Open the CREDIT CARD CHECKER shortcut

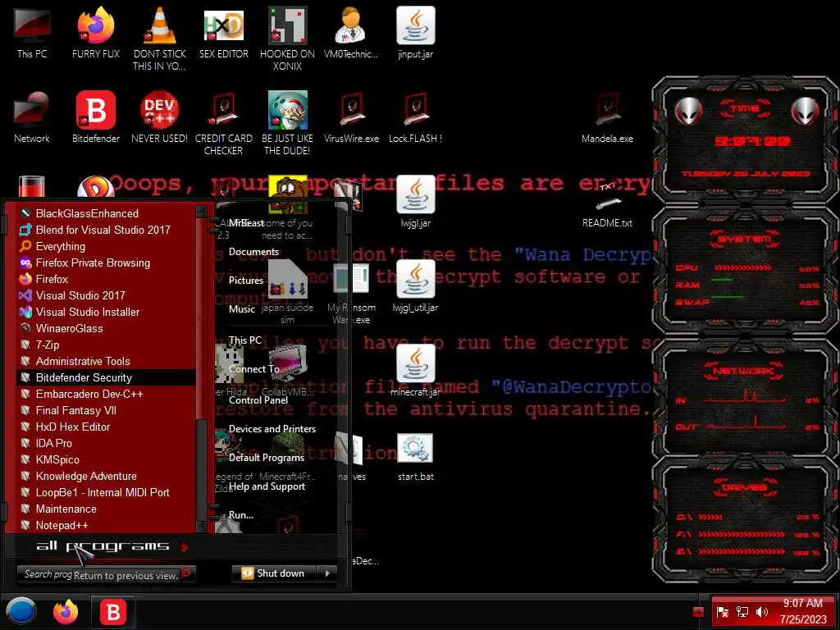pos(224,123)
